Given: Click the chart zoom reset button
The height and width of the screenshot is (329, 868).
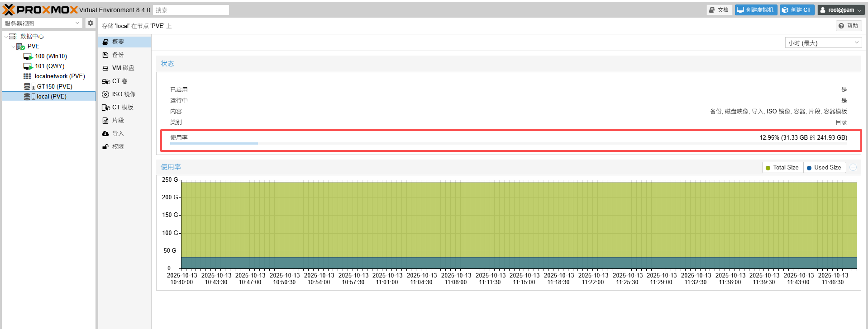Looking at the screenshot, I should (853, 168).
